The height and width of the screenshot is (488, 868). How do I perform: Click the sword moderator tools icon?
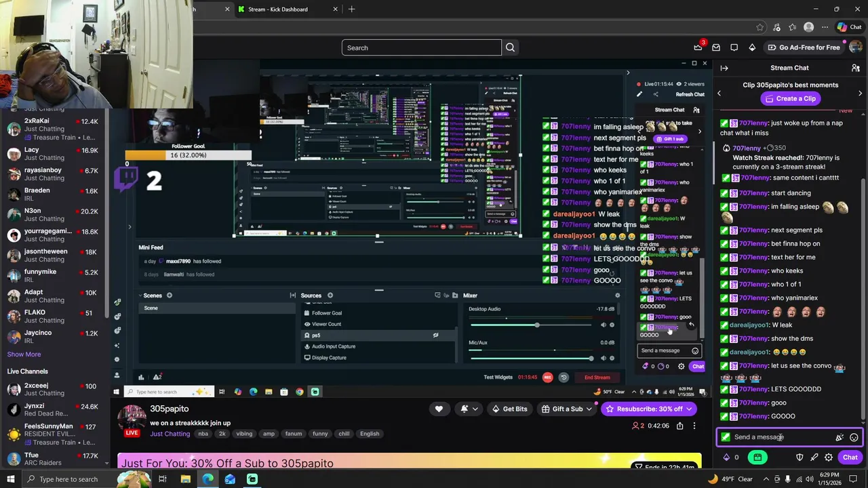[x=814, y=457]
